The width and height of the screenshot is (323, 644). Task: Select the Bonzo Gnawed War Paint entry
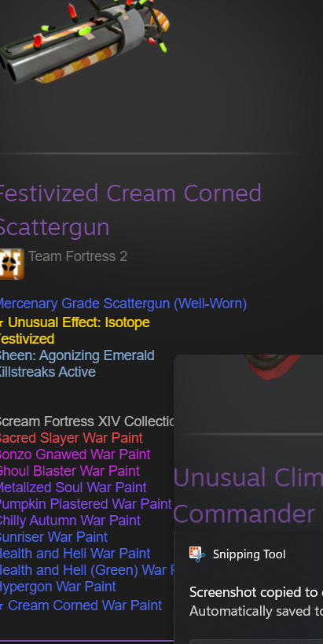click(75, 454)
